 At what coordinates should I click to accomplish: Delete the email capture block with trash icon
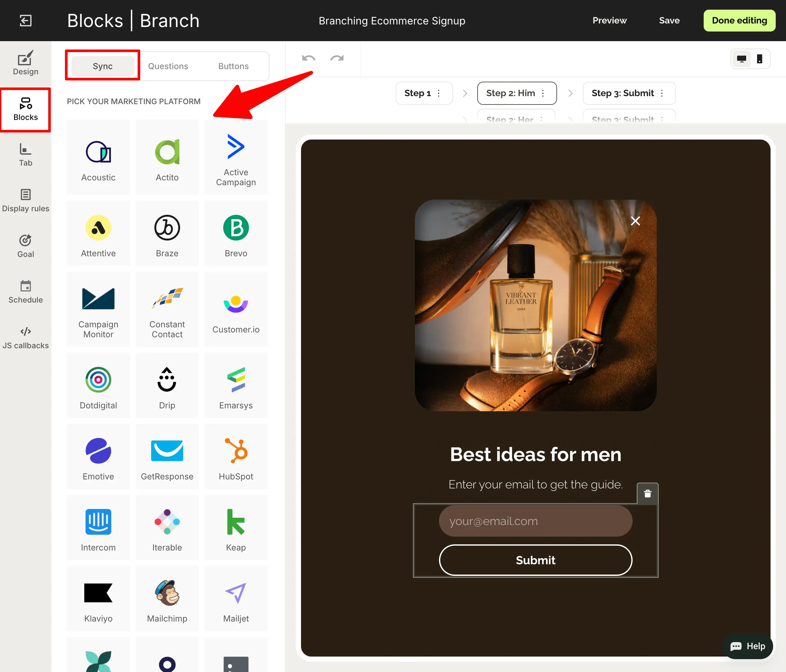(647, 494)
